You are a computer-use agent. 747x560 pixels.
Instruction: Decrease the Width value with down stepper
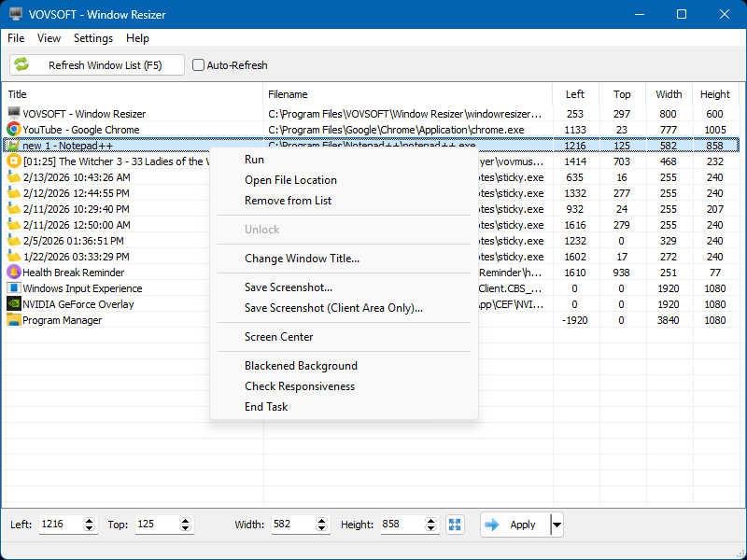323,529
